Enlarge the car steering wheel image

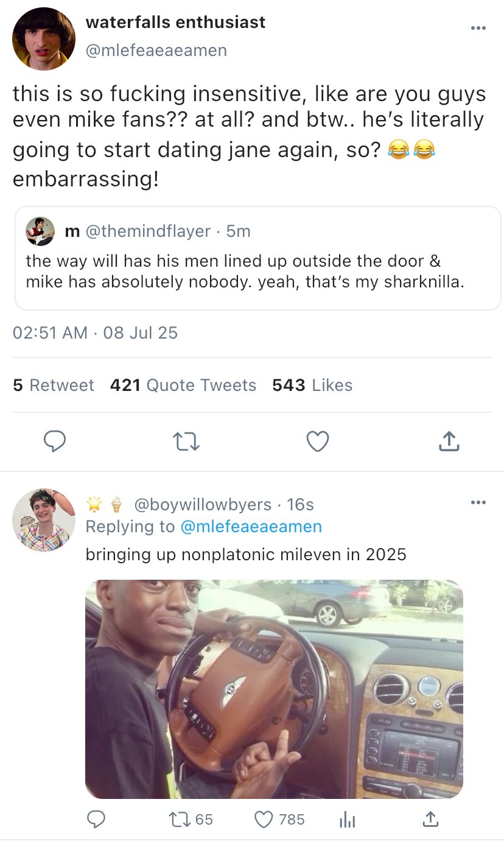[274, 689]
